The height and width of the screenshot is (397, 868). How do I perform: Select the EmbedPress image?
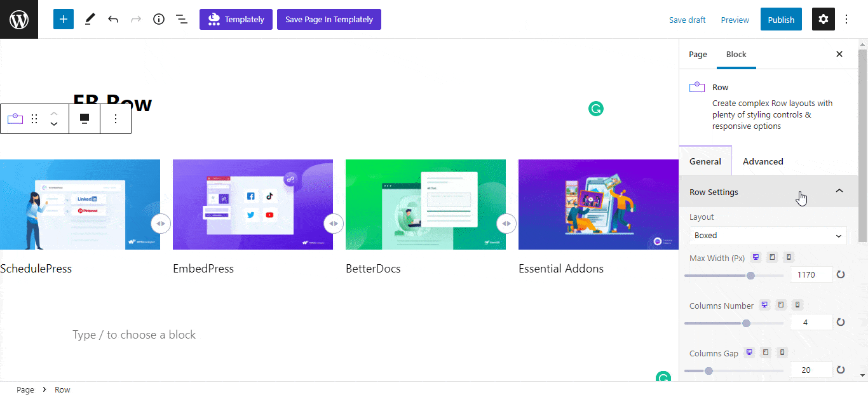click(x=253, y=205)
